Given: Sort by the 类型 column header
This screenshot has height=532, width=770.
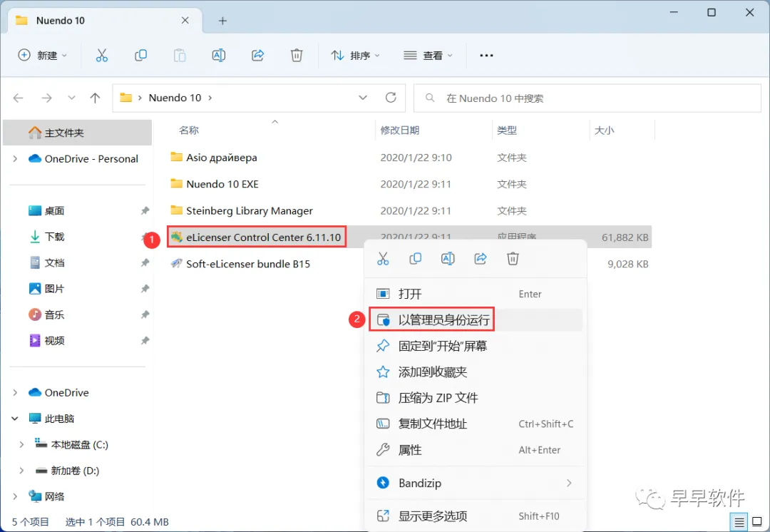Looking at the screenshot, I should click(x=507, y=131).
